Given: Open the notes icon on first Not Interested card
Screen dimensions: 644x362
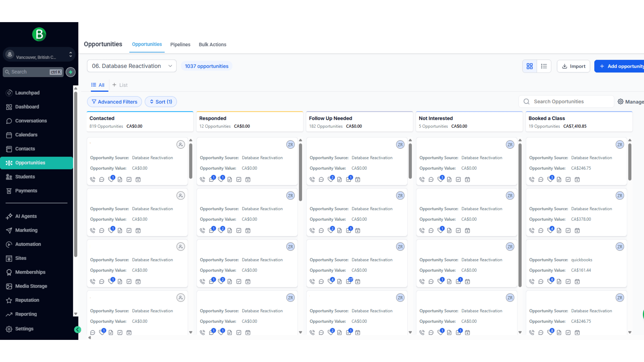Looking at the screenshot, I should coord(449,179).
